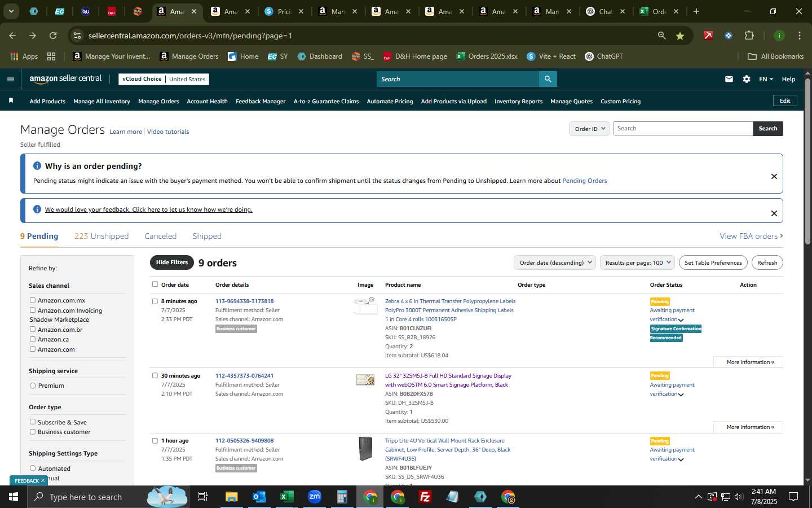Open Calculator from the taskbar

coord(342,497)
